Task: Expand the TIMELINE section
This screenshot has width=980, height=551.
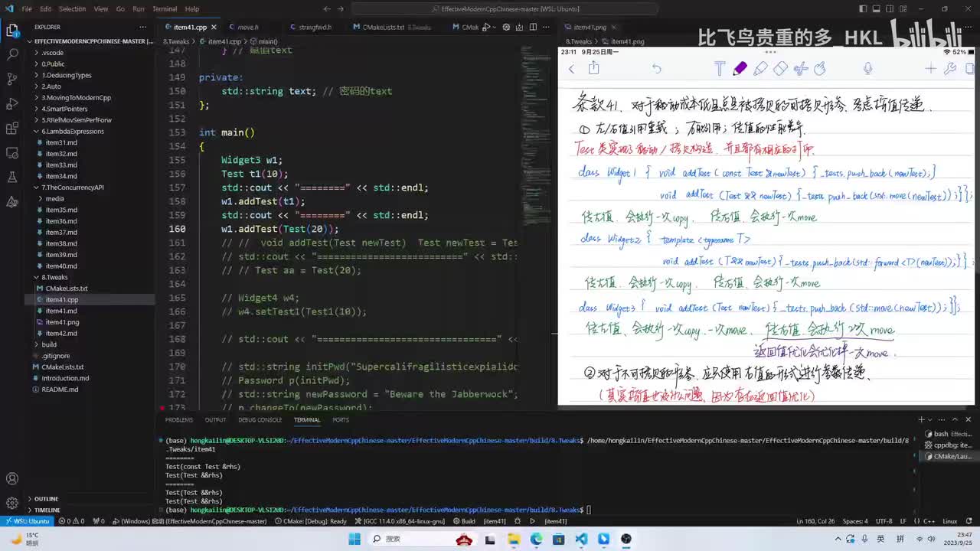Action: pyautogui.click(x=47, y=510)
